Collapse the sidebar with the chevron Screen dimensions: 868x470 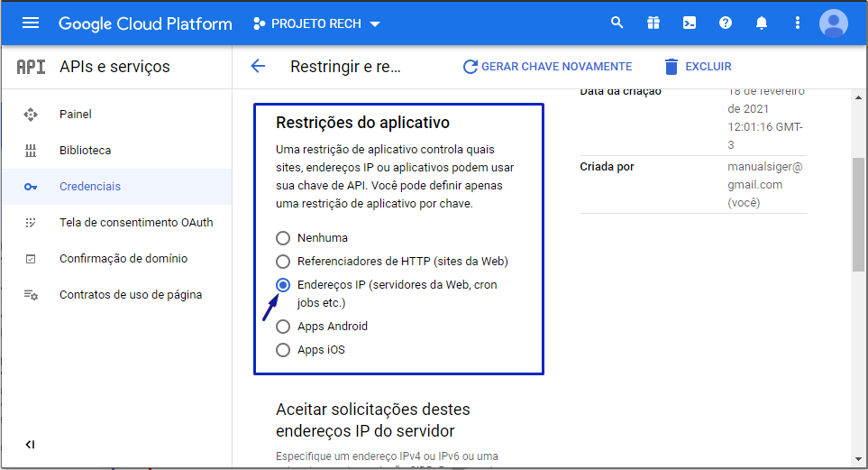(x=31, y=444)
